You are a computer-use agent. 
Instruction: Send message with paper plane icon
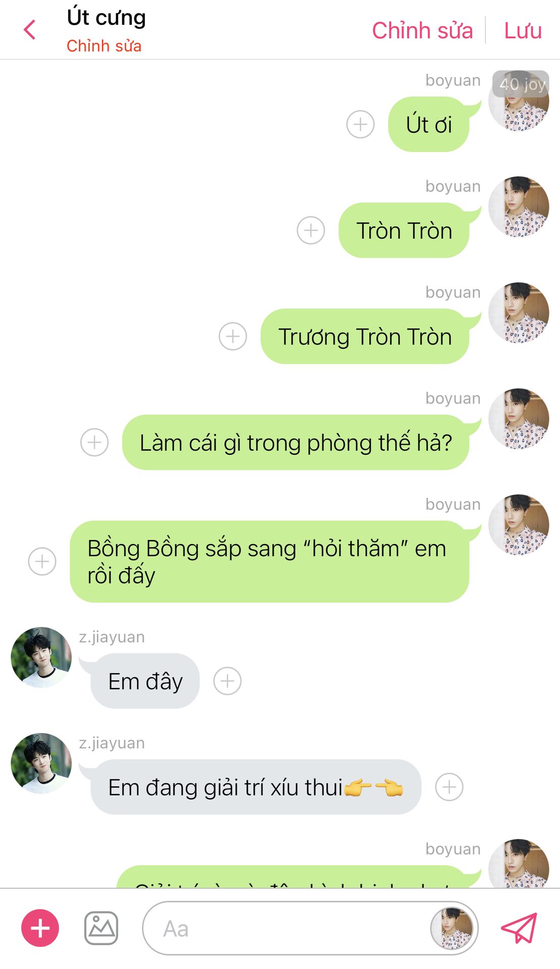[x=519, y=928]
